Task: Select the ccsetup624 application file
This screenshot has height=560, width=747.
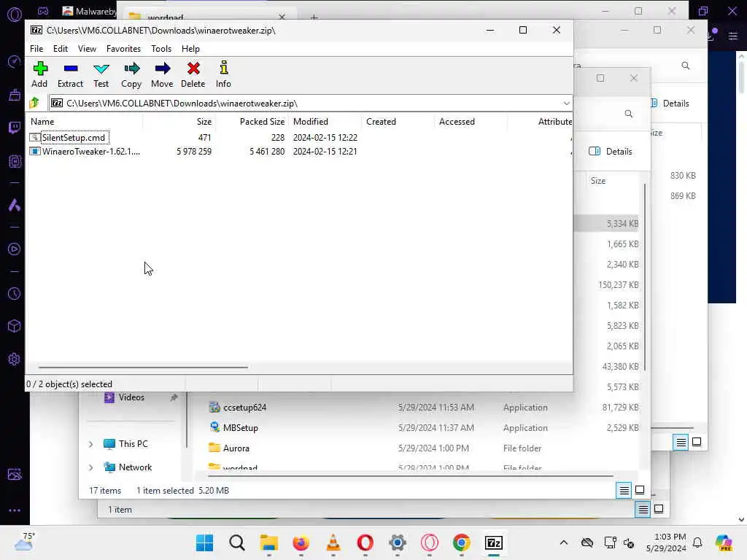Action: [244, 408]
